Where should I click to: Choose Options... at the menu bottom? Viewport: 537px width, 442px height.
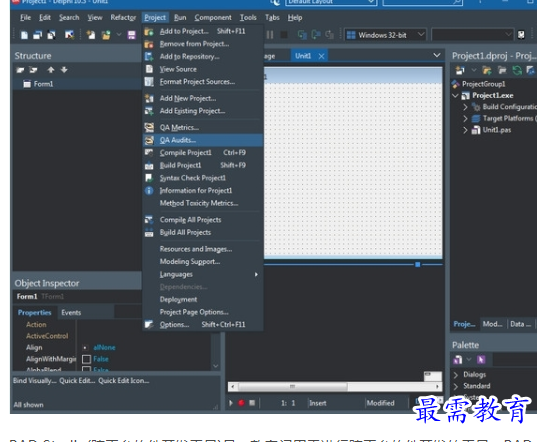(x=203, y=325)
